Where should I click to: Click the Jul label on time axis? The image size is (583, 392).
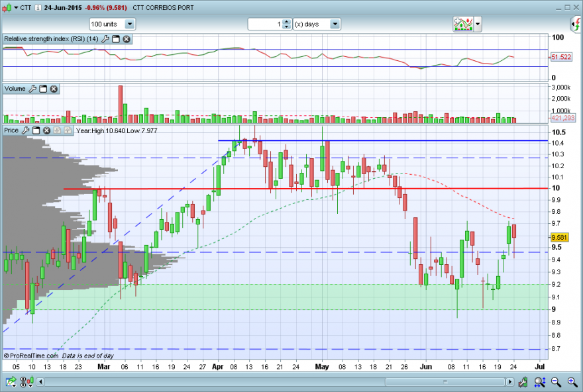point(539,367)
